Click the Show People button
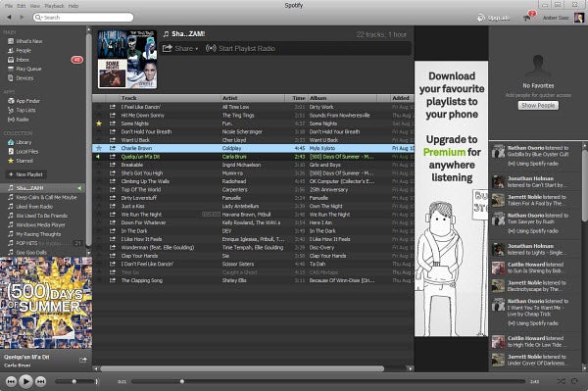This screenshot has width=588, height=391. coord(538,105)
